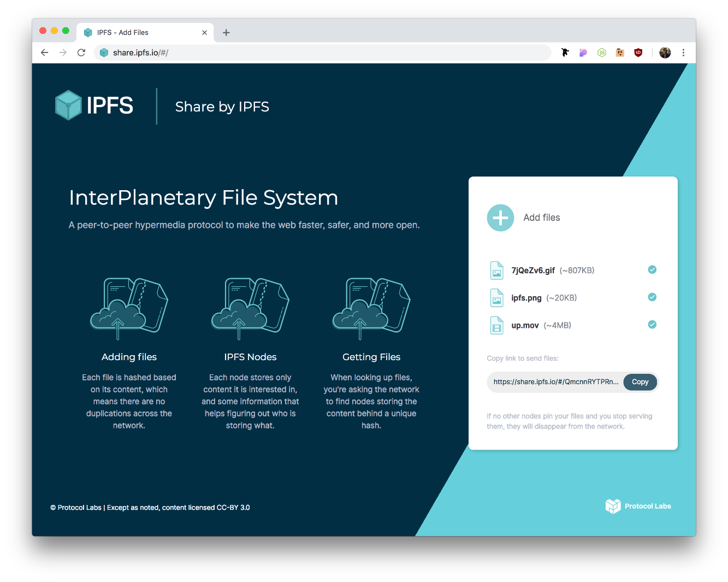728x582 pixels.
Task: Open a new browser tab with plus
Action: (x=226, y=33)
